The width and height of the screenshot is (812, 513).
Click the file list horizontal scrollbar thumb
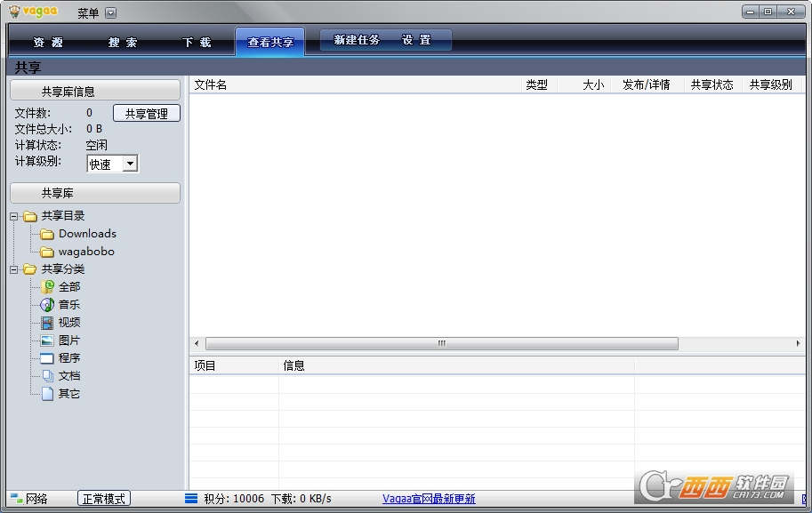(x=442, y=343)
